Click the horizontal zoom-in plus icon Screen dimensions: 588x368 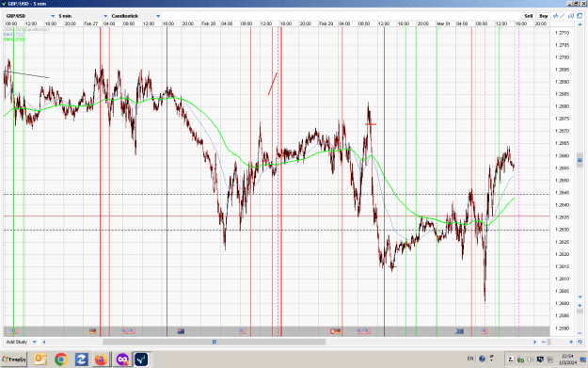(x=571, y=342)
